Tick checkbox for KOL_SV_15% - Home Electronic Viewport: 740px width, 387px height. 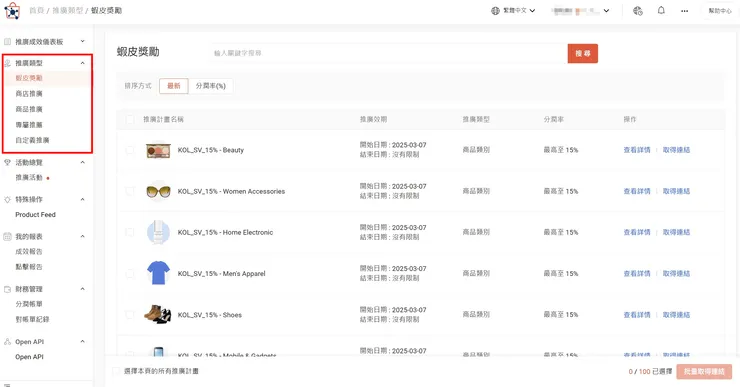click(130, 232)
